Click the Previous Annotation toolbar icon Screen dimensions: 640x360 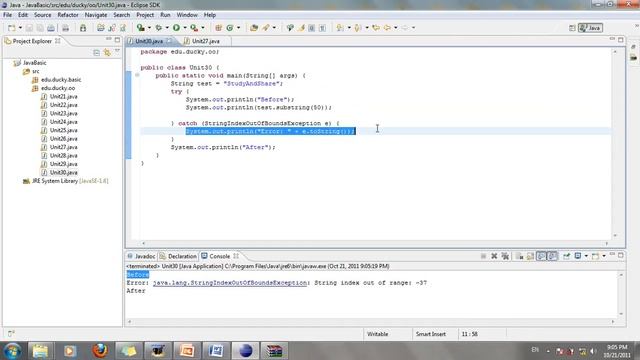tap(358, 28)
